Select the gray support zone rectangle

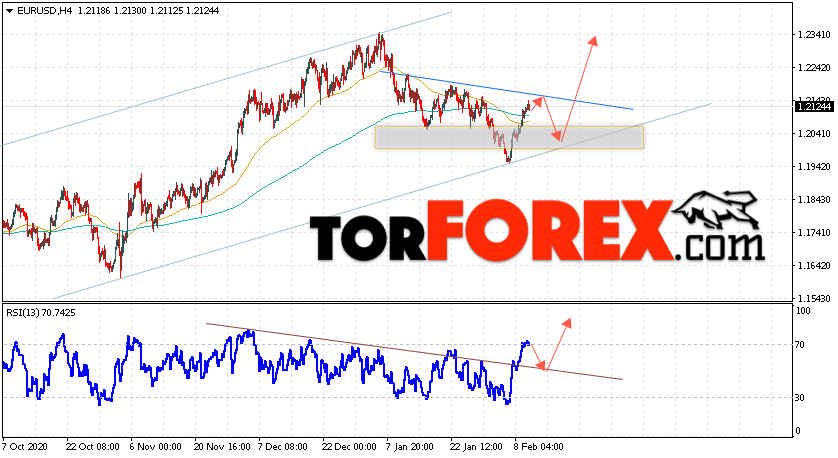coord(509,137)
